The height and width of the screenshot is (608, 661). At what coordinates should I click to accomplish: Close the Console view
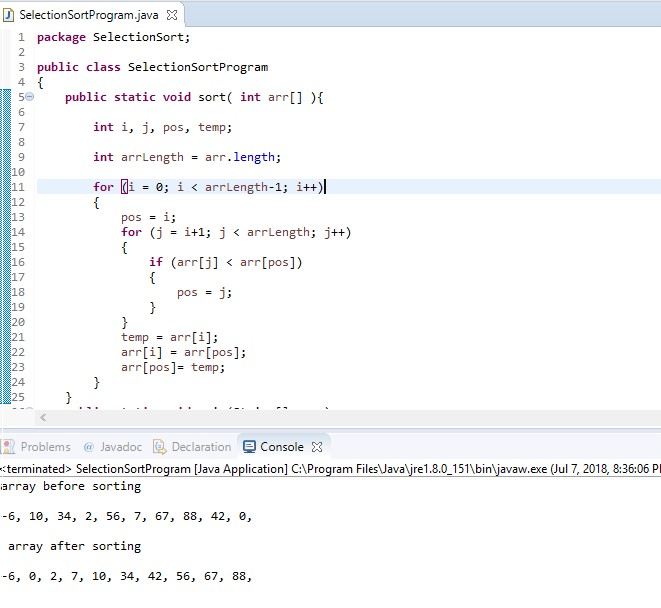317,447
